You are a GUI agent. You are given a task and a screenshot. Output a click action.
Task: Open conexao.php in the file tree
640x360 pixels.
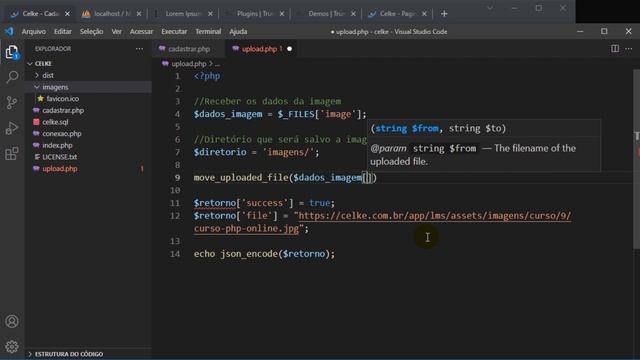coord(62,134)
